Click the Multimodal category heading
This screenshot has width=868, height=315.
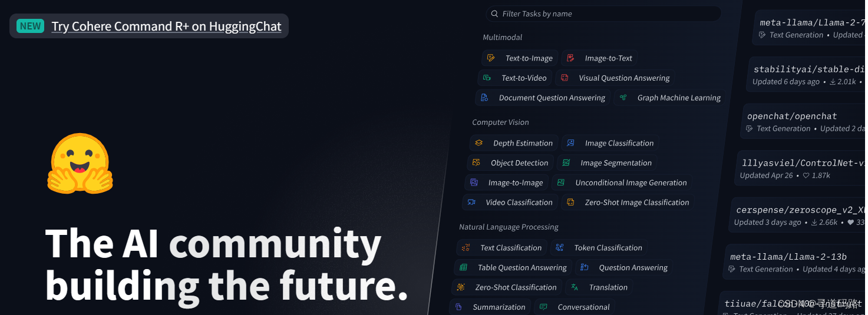tap(502, 37)
